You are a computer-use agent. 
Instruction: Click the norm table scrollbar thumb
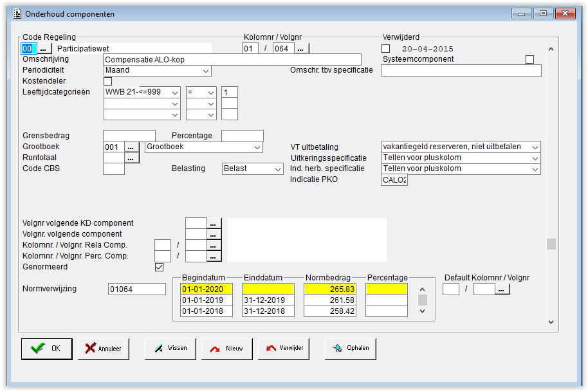click(423, 300)
